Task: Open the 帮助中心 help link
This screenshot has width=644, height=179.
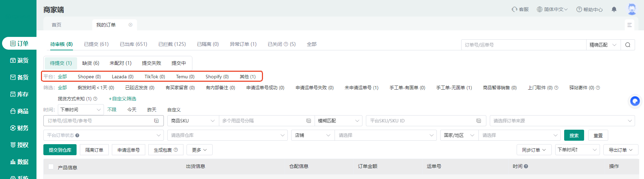Action: tap(589, 9)
